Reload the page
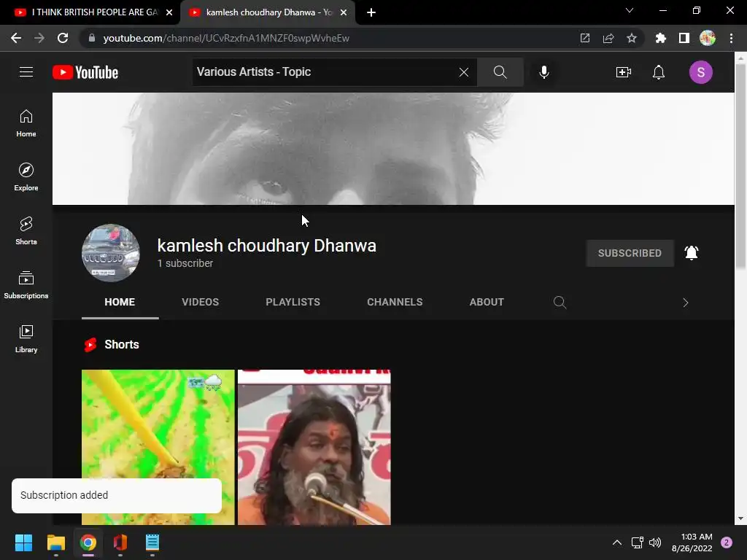This screenshot has height=560, width=747. 63,38
